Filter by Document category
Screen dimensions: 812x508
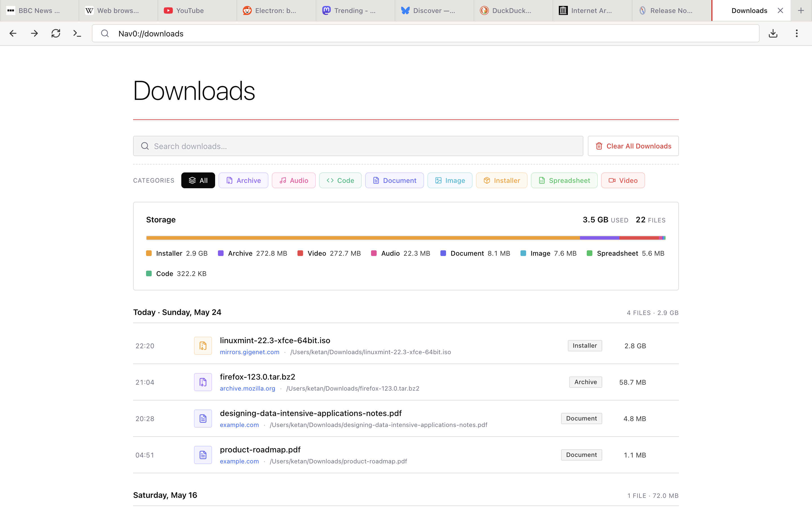pyautogui.click(x=394, y=180)
